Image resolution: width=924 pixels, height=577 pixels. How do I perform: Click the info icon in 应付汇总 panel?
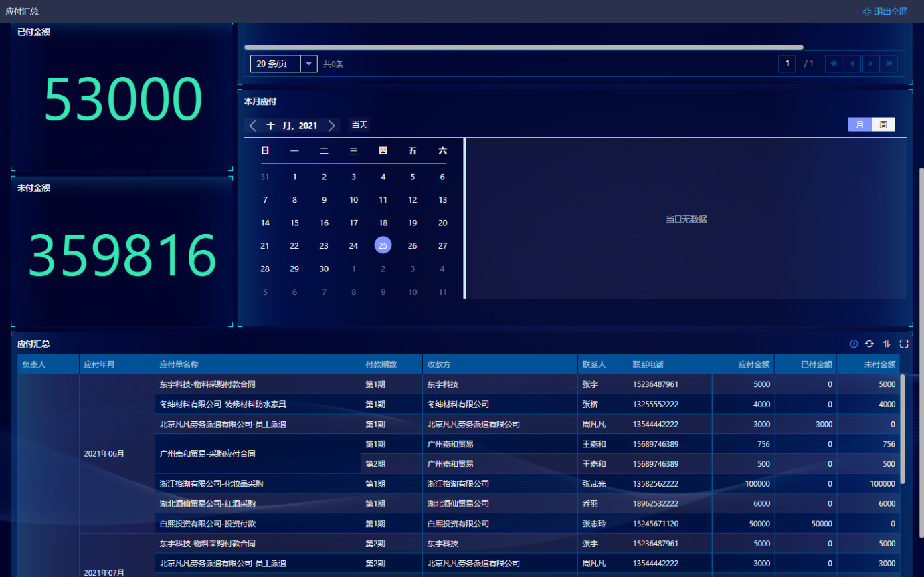(854, 344)
